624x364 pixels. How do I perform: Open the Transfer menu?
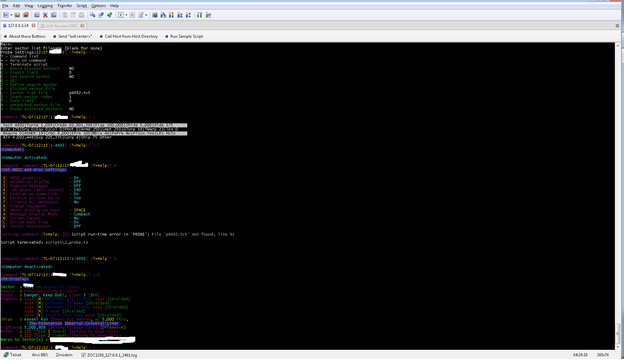point(64,6)
